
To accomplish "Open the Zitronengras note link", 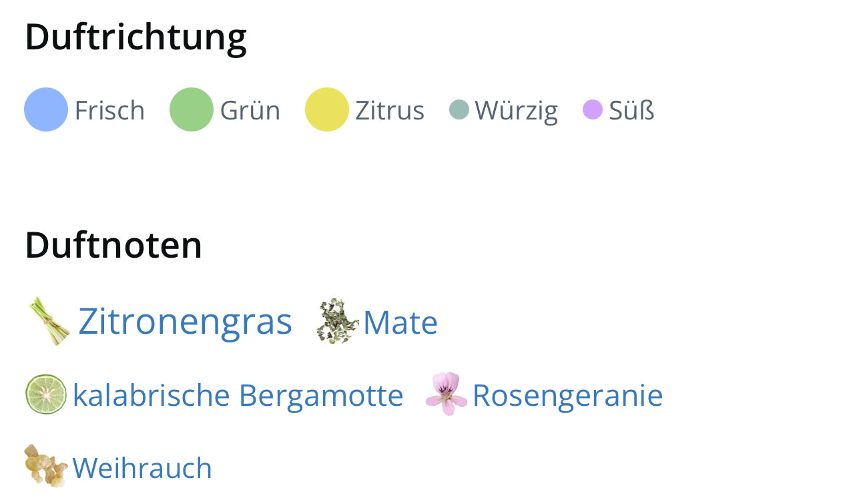I will pyautogui.click(x=185, y=322).
